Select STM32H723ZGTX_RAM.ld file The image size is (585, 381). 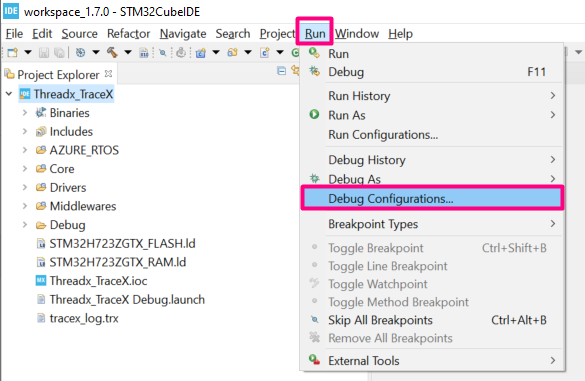click(x=118, y=262)
